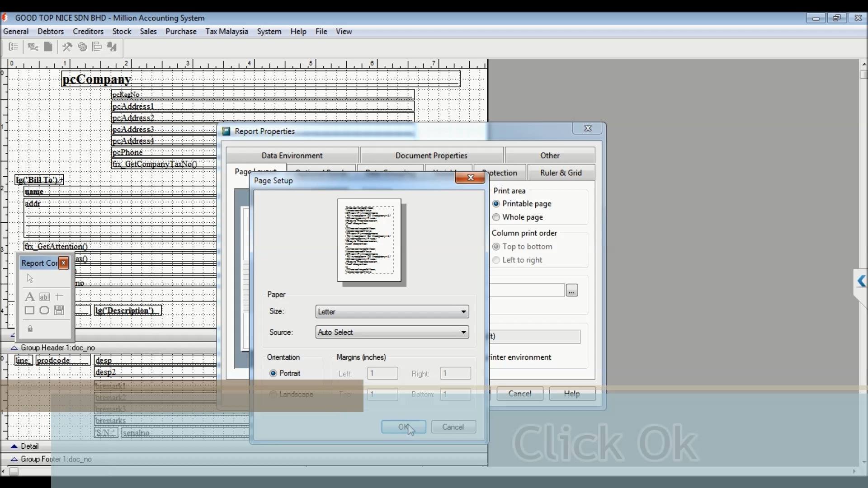Select the pointer tool in Report Controls

[30, 278]
